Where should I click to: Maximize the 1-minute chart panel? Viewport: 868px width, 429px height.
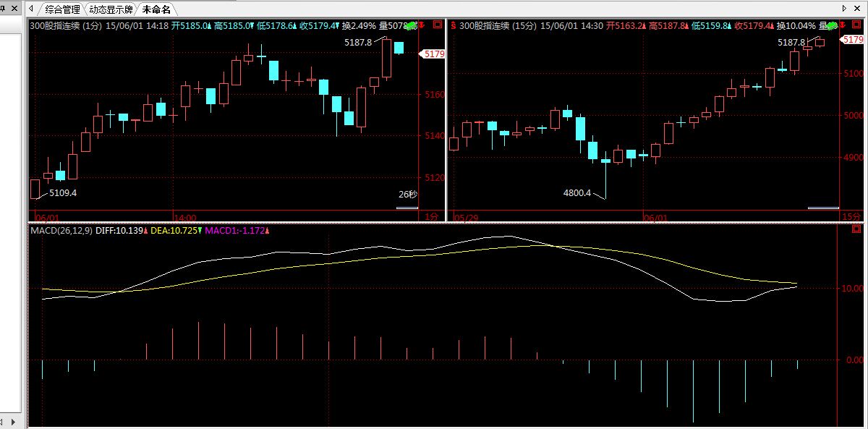point(437,25)
